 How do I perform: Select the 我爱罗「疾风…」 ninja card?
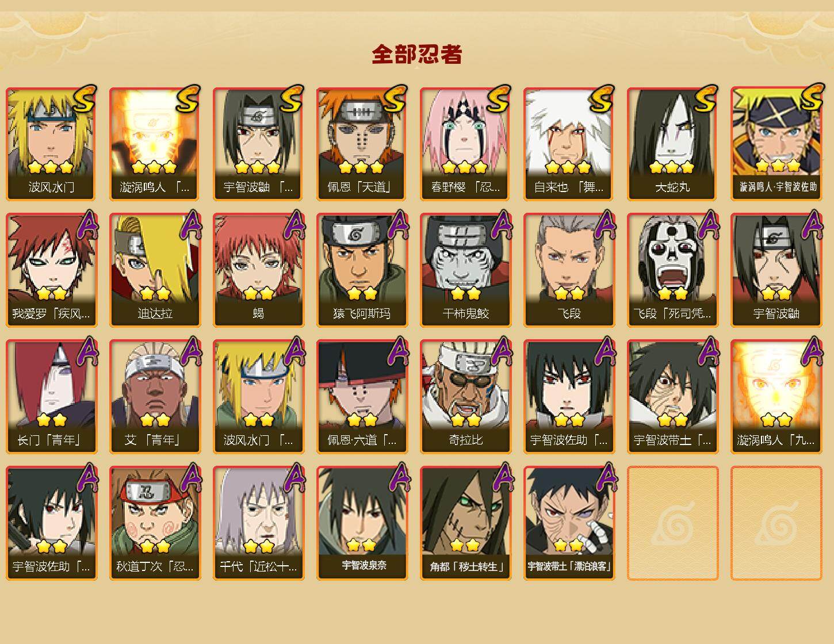point(52,270)
